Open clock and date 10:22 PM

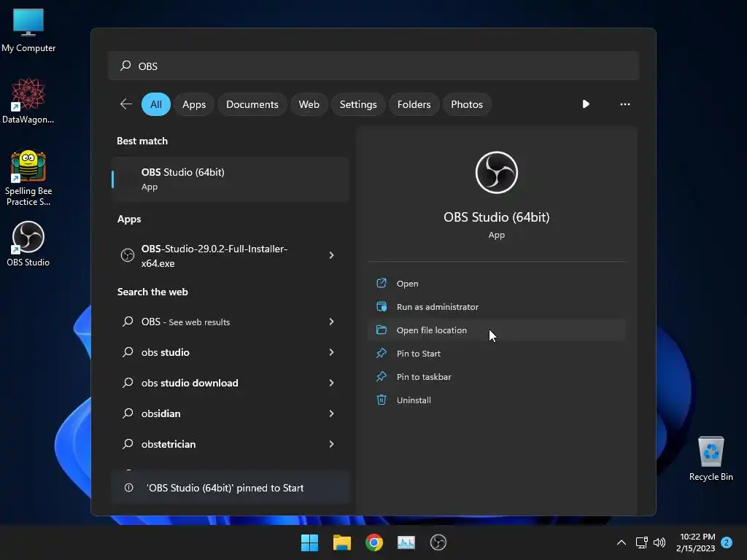pos(695,542)
